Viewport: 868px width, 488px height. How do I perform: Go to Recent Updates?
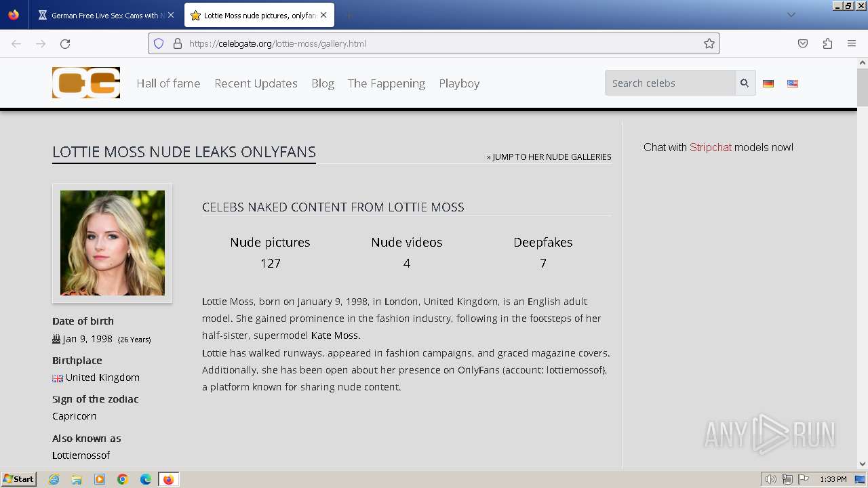[256, 83]
